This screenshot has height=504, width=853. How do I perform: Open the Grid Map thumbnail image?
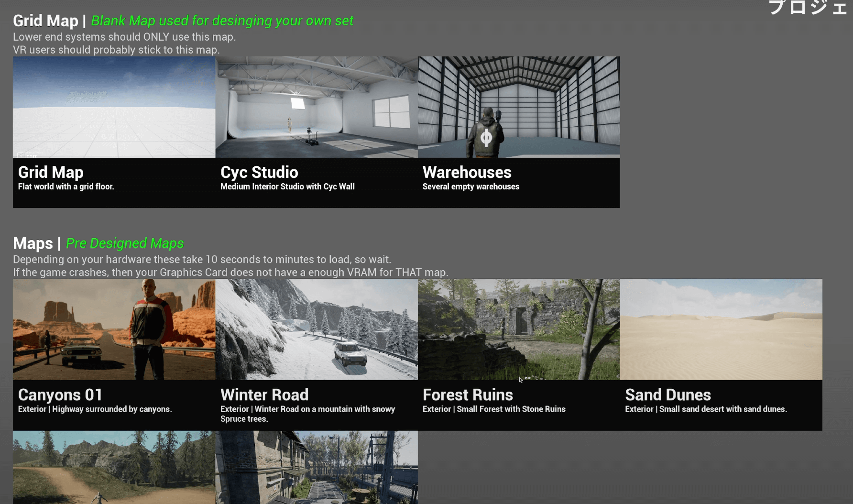tap(114, 107)
